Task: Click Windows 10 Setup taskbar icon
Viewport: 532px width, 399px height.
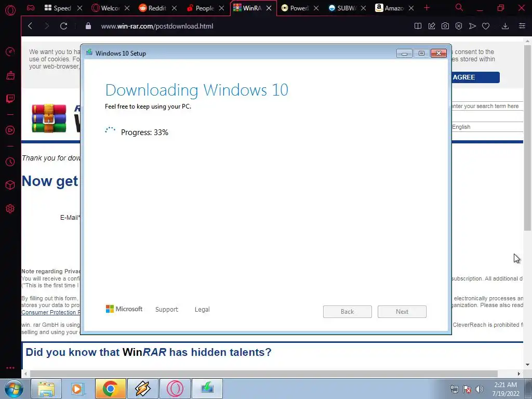Action: click(207, 389)
